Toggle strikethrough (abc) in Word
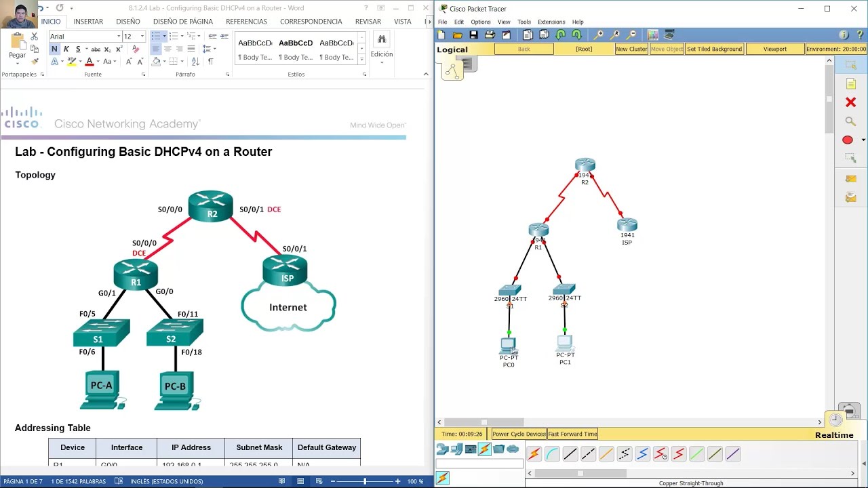868x488 pixels. (96, 49)
